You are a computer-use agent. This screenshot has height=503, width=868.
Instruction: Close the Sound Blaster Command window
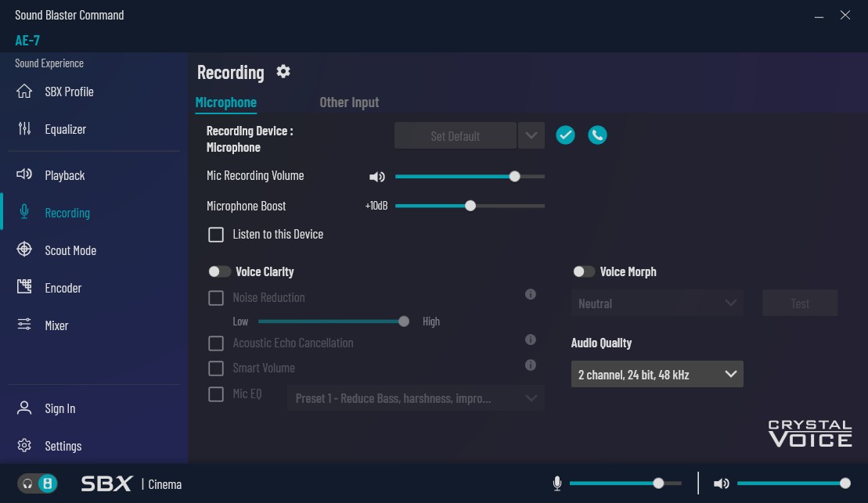(x=845, y=15)
